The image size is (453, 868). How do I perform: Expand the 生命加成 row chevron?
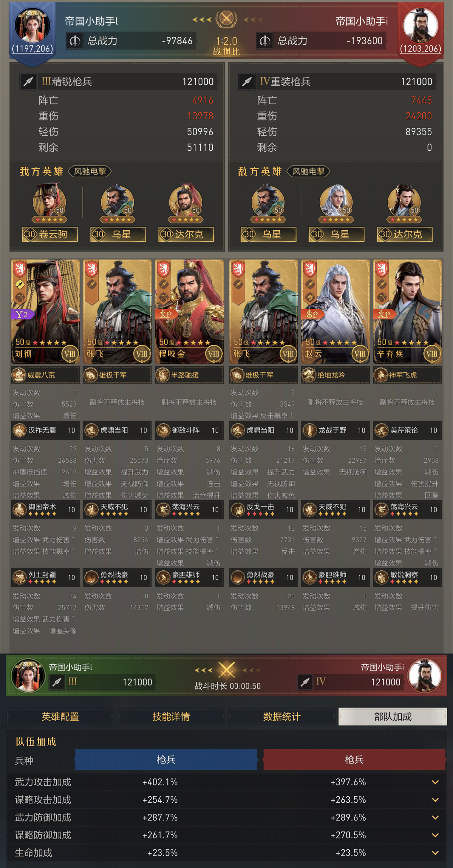[435, 853]
